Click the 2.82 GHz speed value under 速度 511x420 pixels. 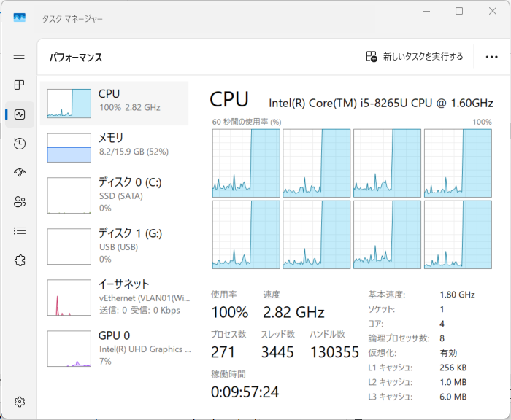293,312
